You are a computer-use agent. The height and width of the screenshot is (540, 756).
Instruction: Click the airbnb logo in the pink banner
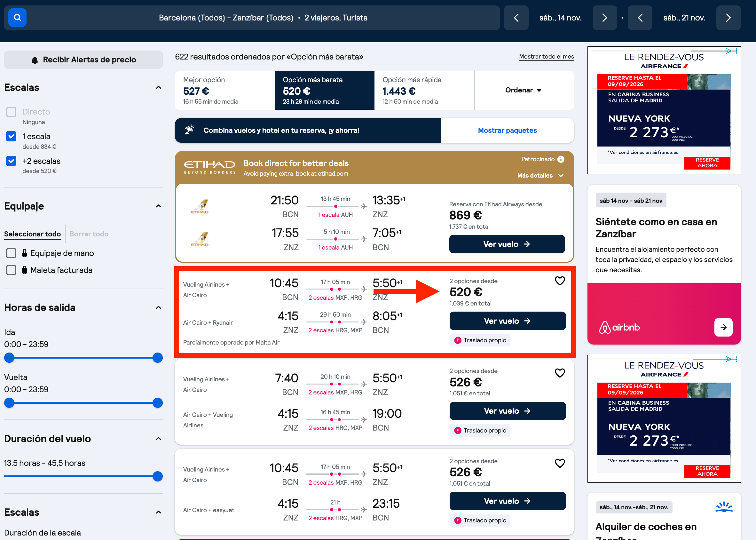pos(619,327)
